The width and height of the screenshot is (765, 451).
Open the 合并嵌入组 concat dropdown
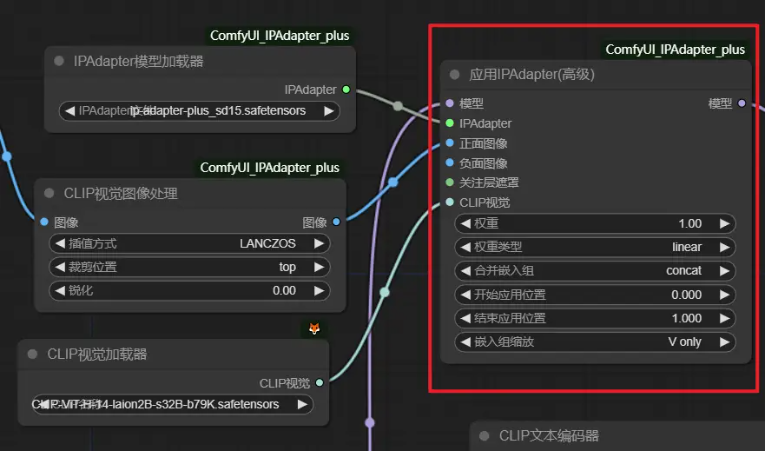click(595, 270)
